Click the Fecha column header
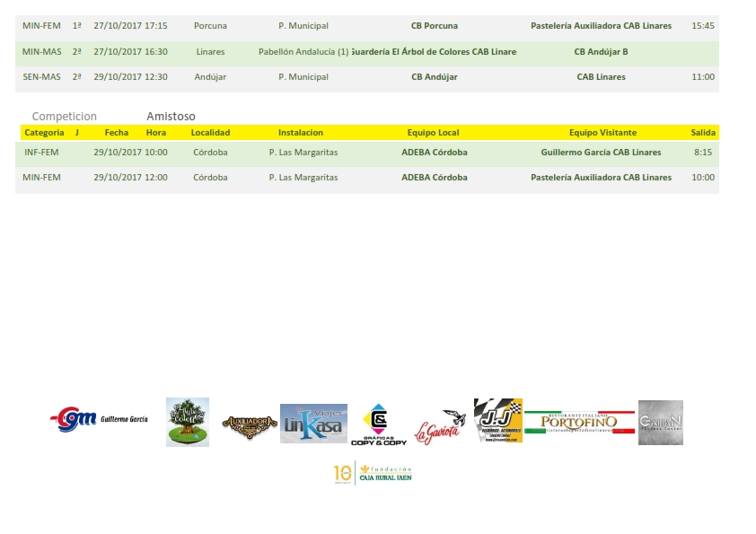Image resolution: width=756 pixels, height=534 pixels. point(117,133)
